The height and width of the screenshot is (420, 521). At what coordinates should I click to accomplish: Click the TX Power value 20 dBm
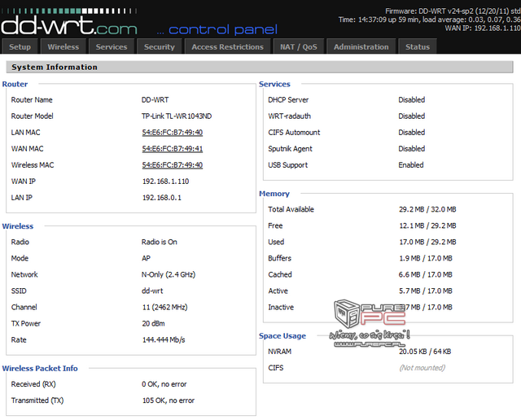[153, 323]
